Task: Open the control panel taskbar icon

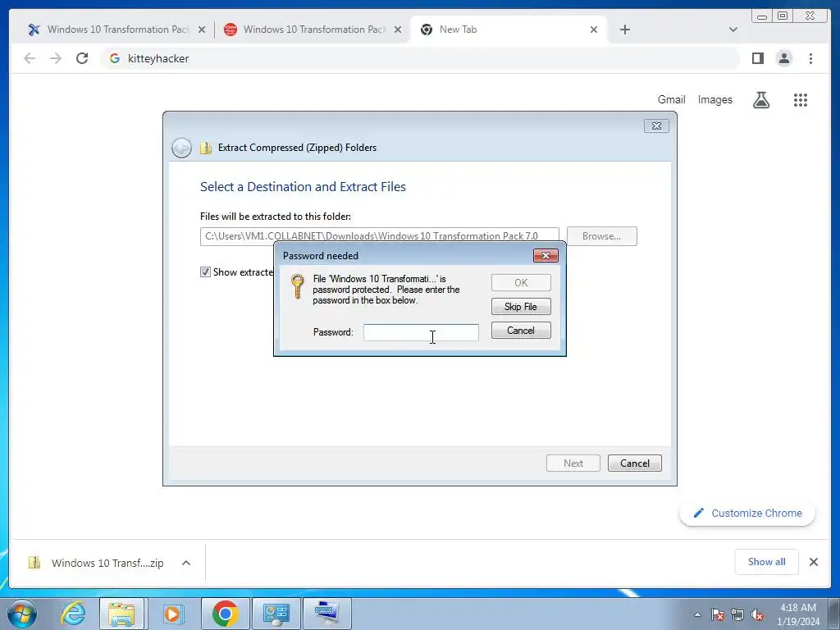Action: (276, 614)
